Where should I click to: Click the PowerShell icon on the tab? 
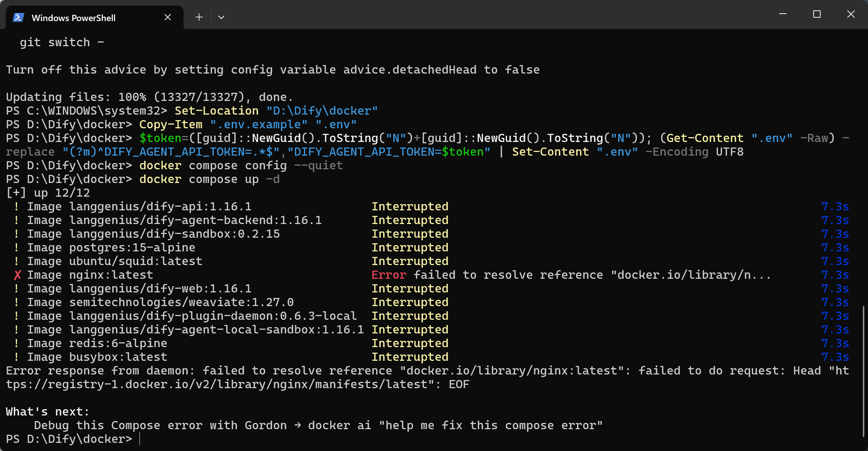[x=18, y=17]
